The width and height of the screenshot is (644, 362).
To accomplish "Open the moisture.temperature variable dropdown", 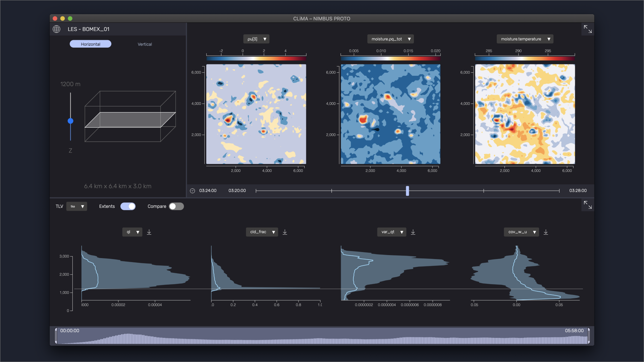I will (525, 39).
